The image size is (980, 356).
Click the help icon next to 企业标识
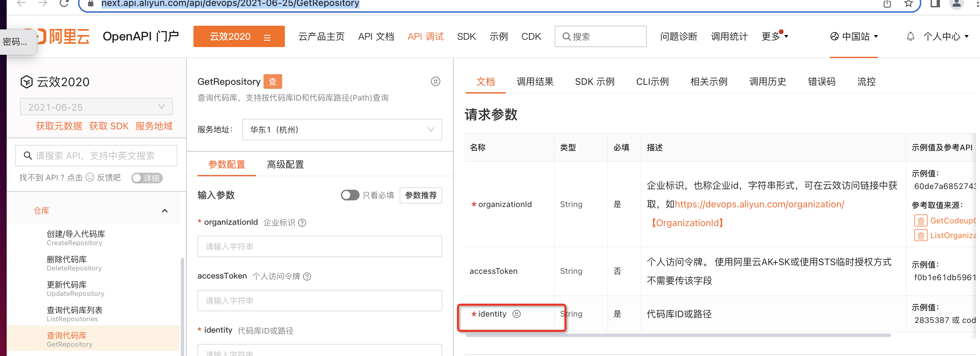pos(302,223)
